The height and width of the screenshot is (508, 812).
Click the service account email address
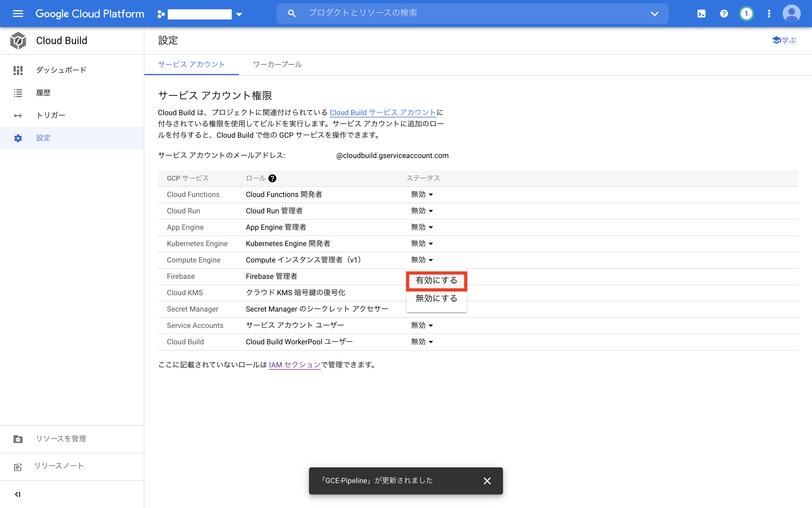pos(392,156)
